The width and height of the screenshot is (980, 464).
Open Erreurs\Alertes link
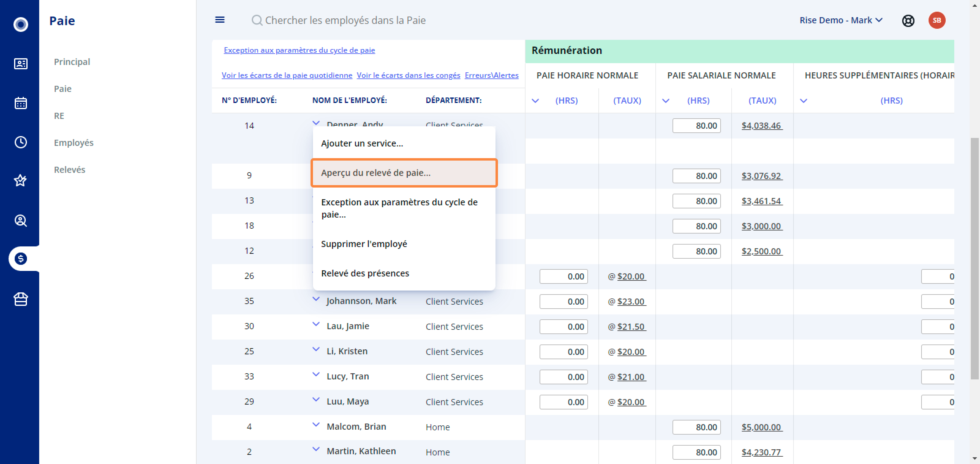coord(492,75)
